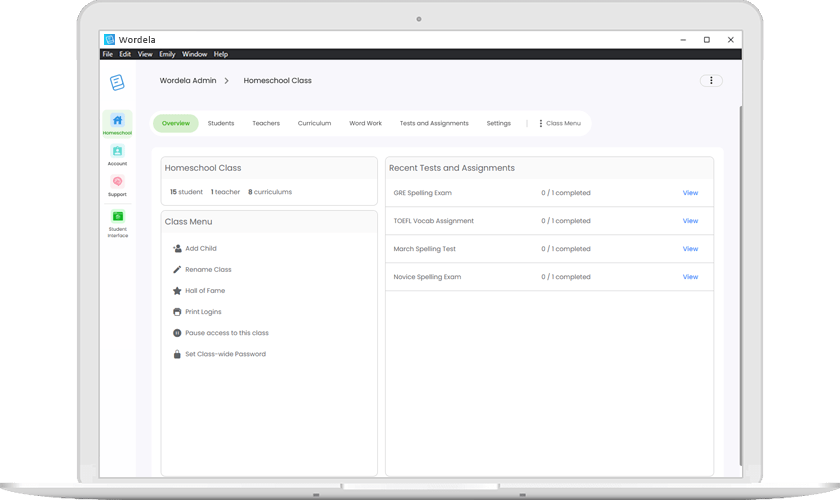
Task: Click the pause icon for class access
Action: click(x=177, y=333)
